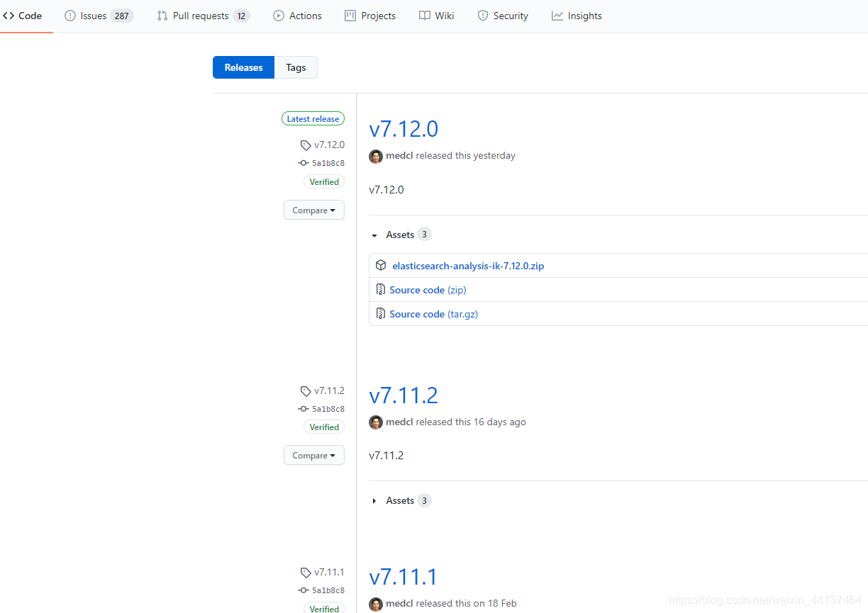Open commit 5a1b8c8 for v7.12.0
868x613 pixels.
(x=328, y=163)
